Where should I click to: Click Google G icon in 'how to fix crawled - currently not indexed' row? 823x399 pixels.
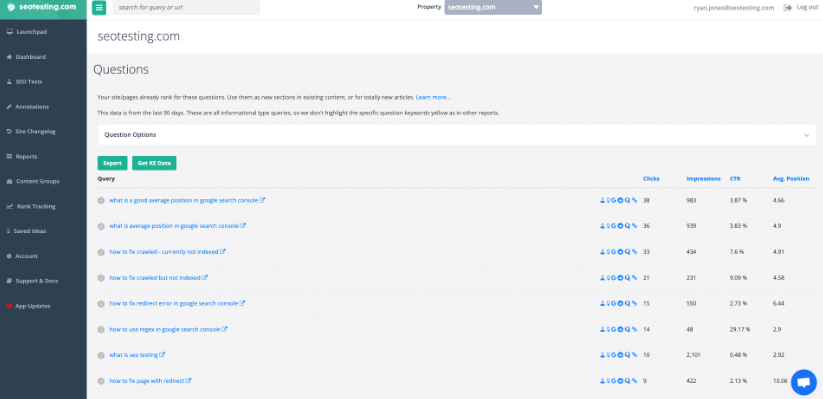pos(614,251)
